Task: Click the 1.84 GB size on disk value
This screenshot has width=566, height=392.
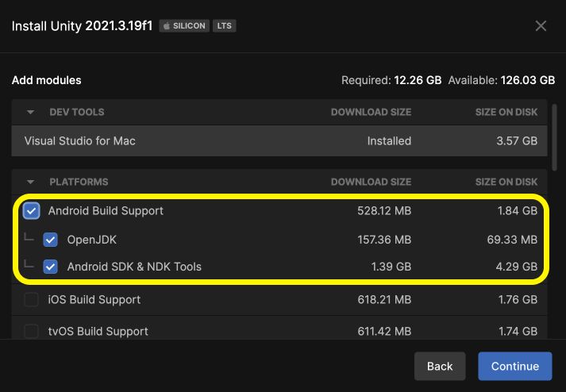Action: click(518, 211)
